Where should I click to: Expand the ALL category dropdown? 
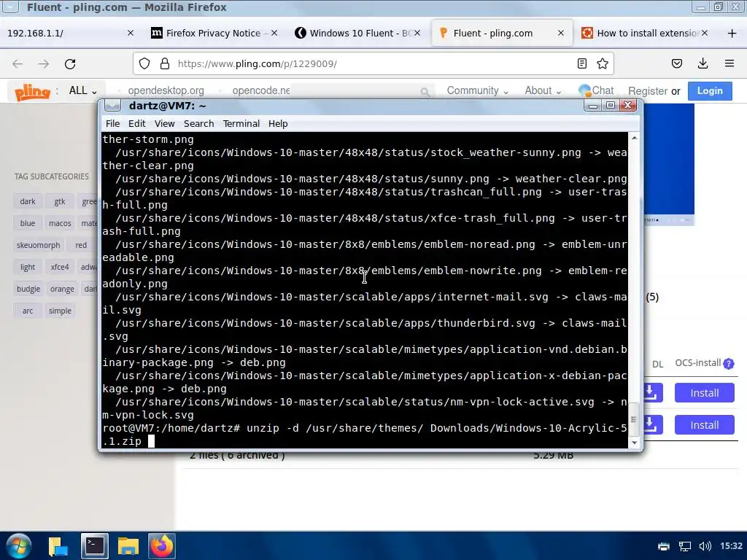point(83,91)
